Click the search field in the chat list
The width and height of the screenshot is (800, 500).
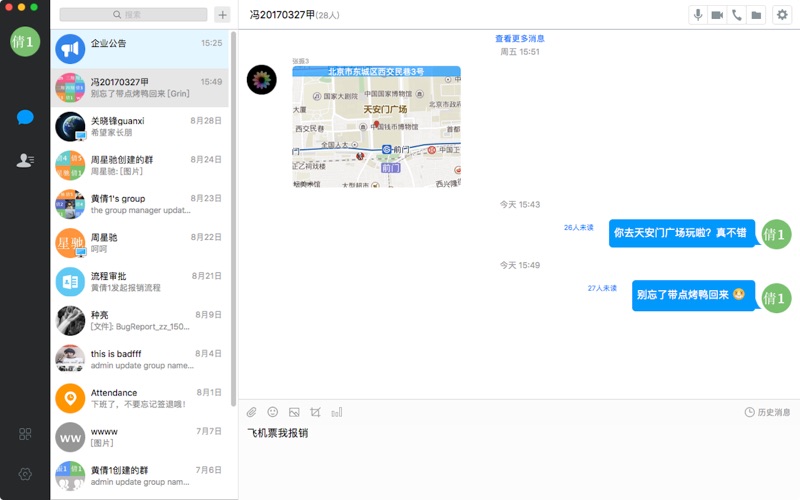point(133,14)
